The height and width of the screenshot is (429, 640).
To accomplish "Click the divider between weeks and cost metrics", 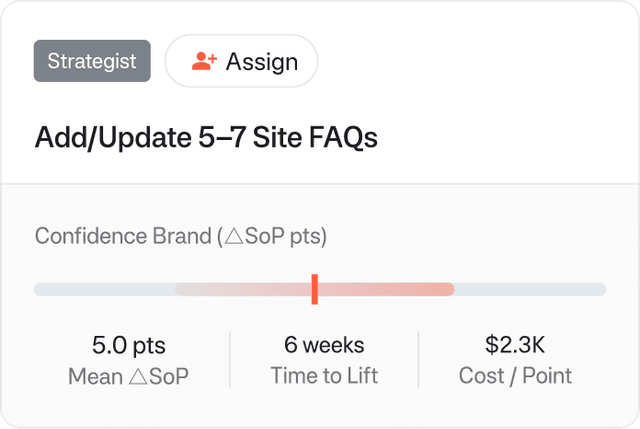I will pos(418,360).
